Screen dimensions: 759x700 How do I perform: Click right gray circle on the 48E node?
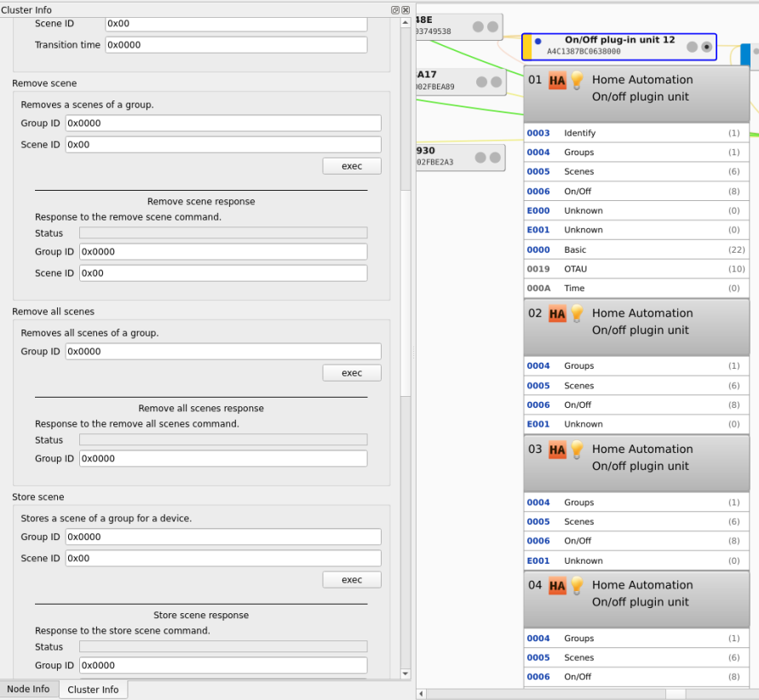coord(492,26)
